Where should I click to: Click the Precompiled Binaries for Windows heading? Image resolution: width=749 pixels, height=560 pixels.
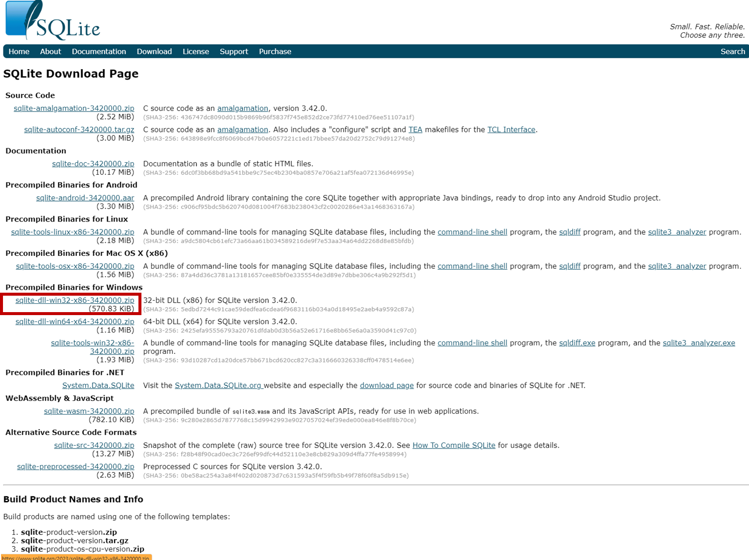[74, 287]
